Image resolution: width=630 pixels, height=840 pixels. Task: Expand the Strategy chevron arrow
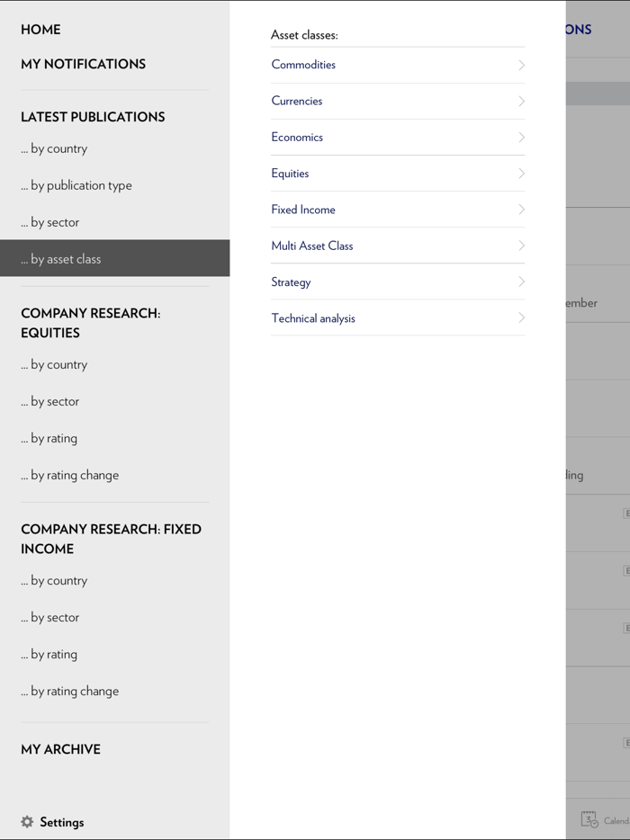click(x=521, y=281)
